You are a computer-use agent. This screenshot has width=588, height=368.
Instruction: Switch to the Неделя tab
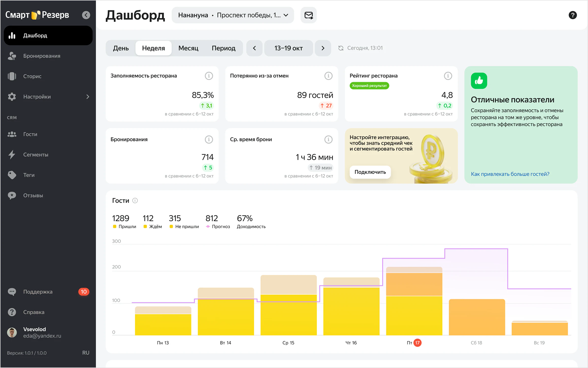(154, 48)
